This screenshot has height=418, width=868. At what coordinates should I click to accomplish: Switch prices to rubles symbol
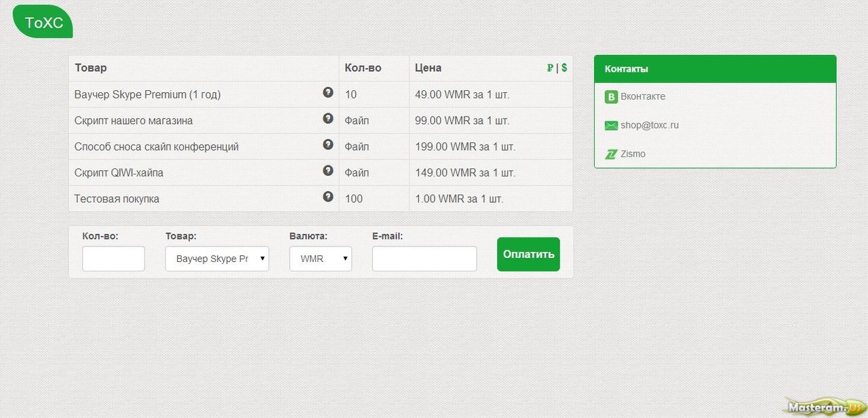tap(550, 68)
